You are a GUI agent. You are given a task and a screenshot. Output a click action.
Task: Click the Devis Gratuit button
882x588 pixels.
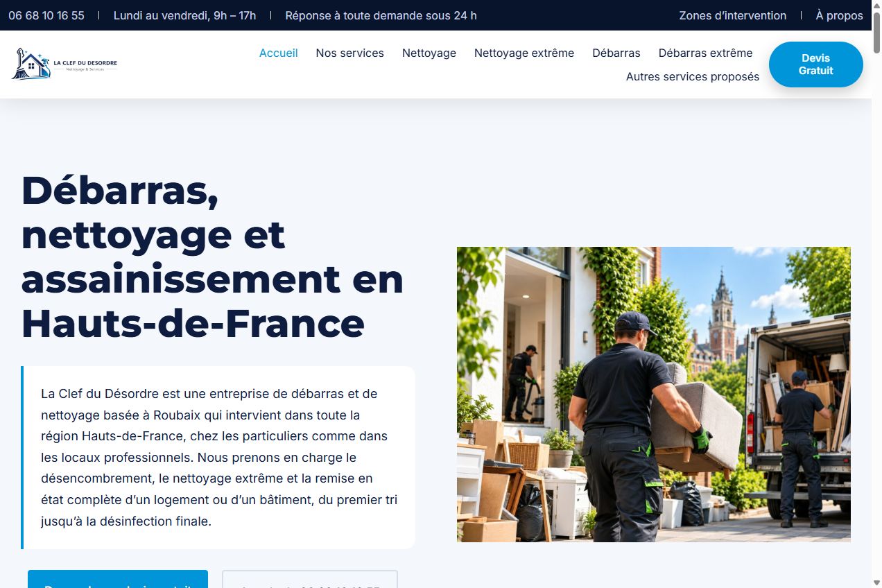816,64
